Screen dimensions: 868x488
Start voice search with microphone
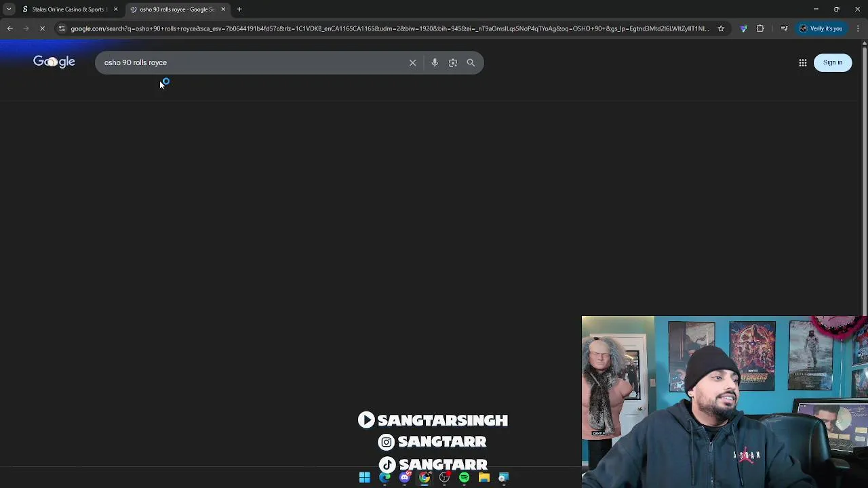coord(435,62)
